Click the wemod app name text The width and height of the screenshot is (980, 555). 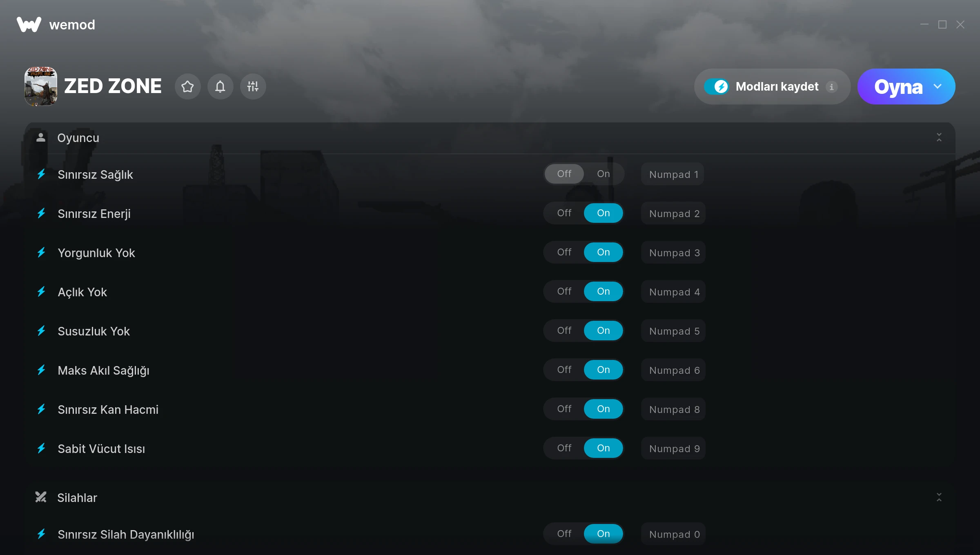pos(72,25)
